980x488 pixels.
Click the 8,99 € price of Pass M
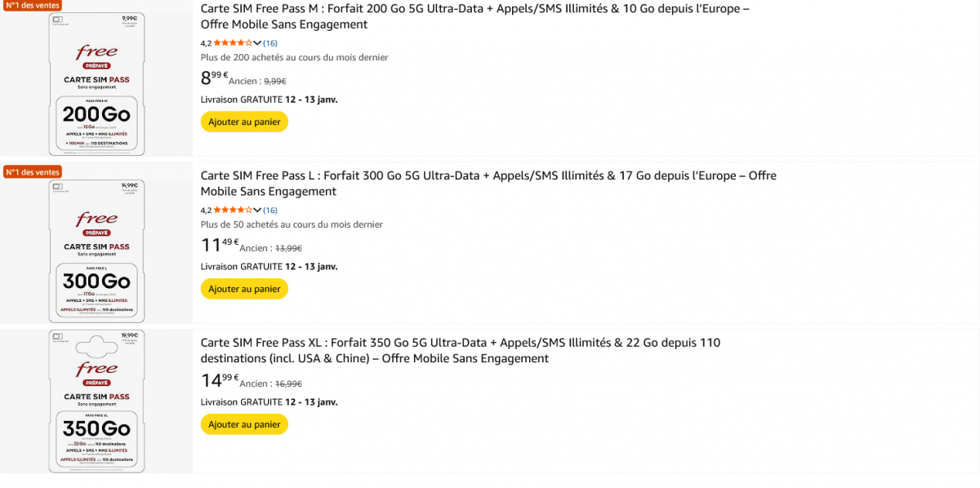coord(214,78)
